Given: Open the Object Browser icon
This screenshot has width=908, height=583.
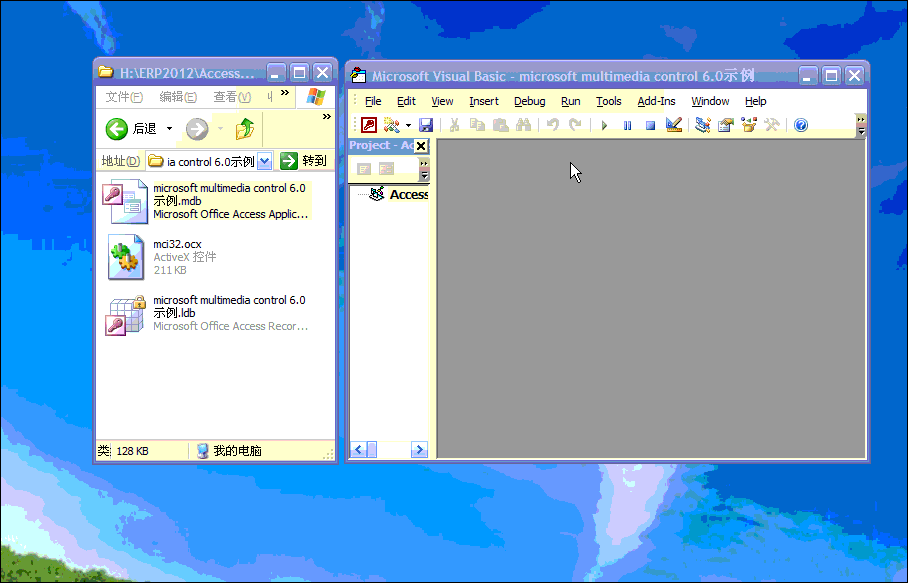Looking at the screenshot, I should [749, 125].
